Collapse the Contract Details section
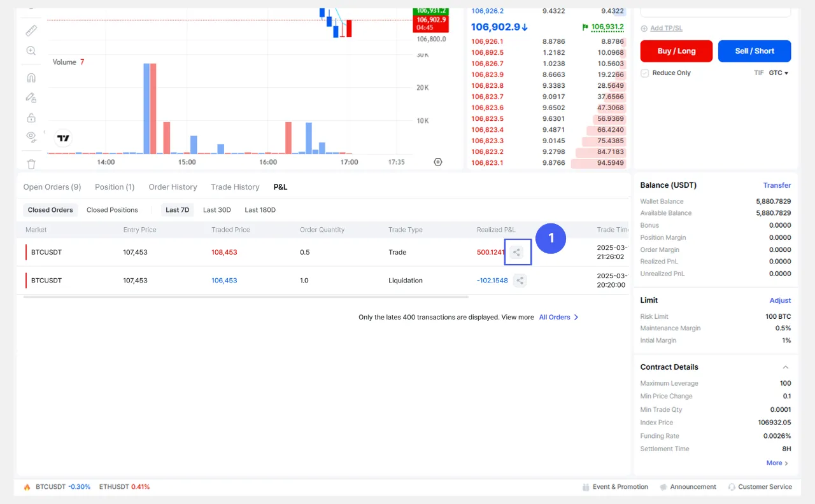 coord(785,367)
